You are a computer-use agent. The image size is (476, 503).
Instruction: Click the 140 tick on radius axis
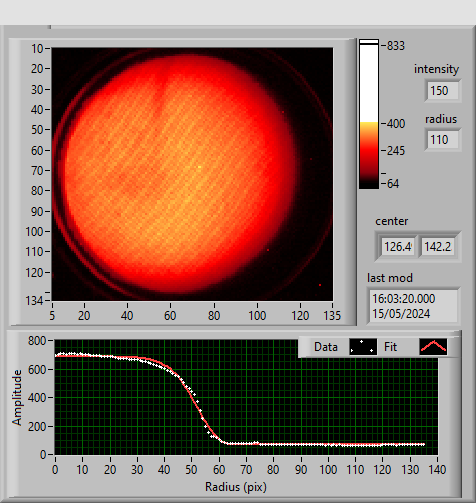437,470
